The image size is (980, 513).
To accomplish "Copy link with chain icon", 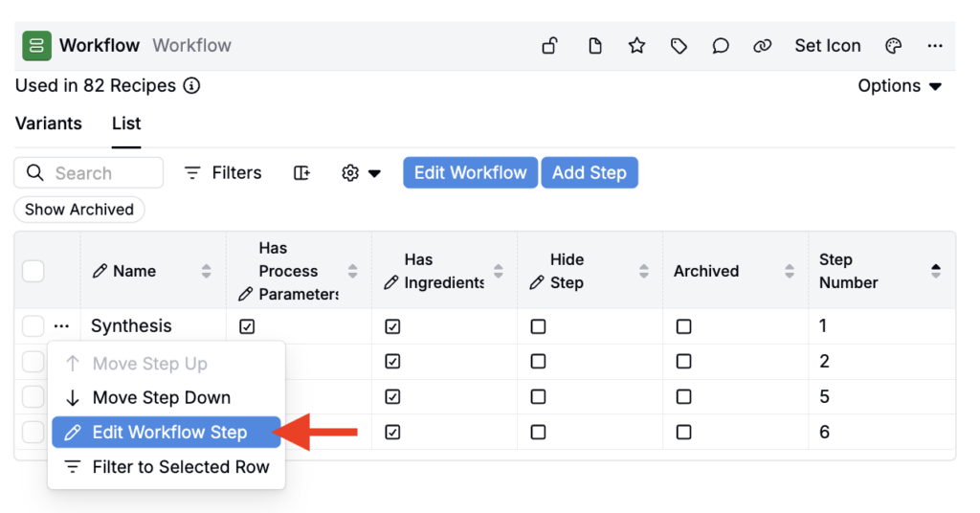I will click(762, 46).
